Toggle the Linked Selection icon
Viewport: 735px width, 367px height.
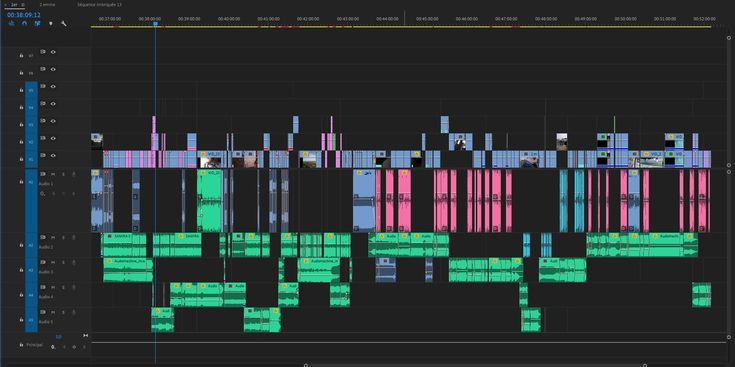[37, 23]
